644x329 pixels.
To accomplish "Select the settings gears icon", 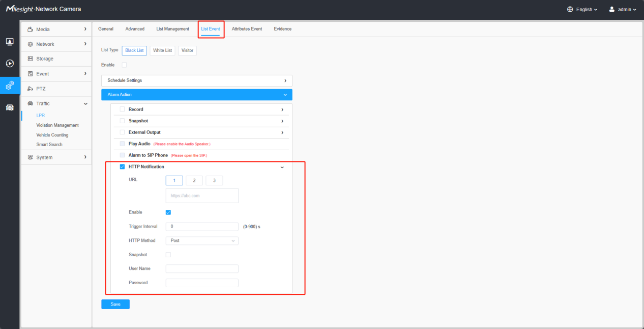I will tap(10, 86).
